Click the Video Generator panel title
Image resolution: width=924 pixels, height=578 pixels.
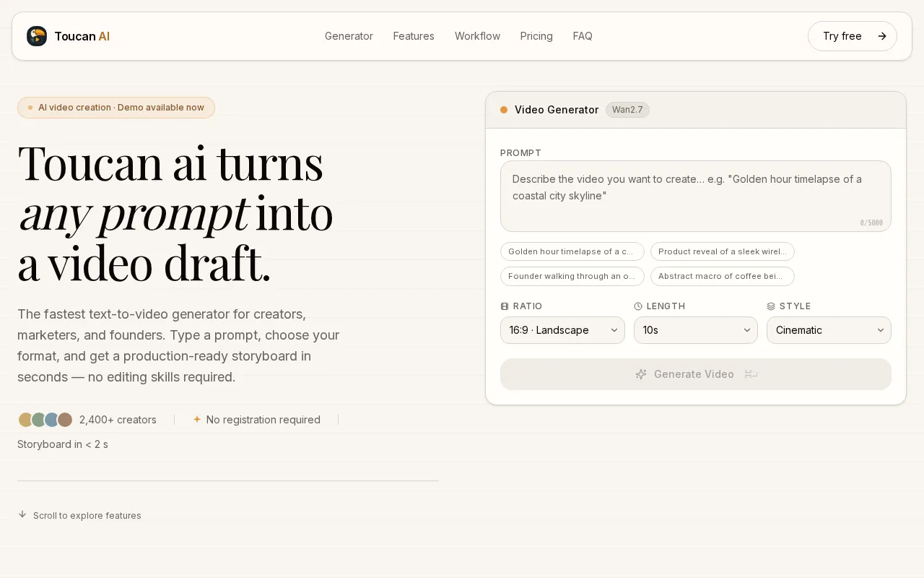(x=557, y=110)
